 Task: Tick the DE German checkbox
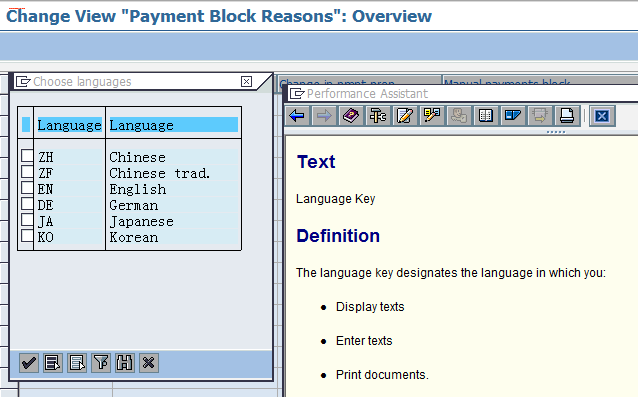pyautogui.click(x=27, y=203)
